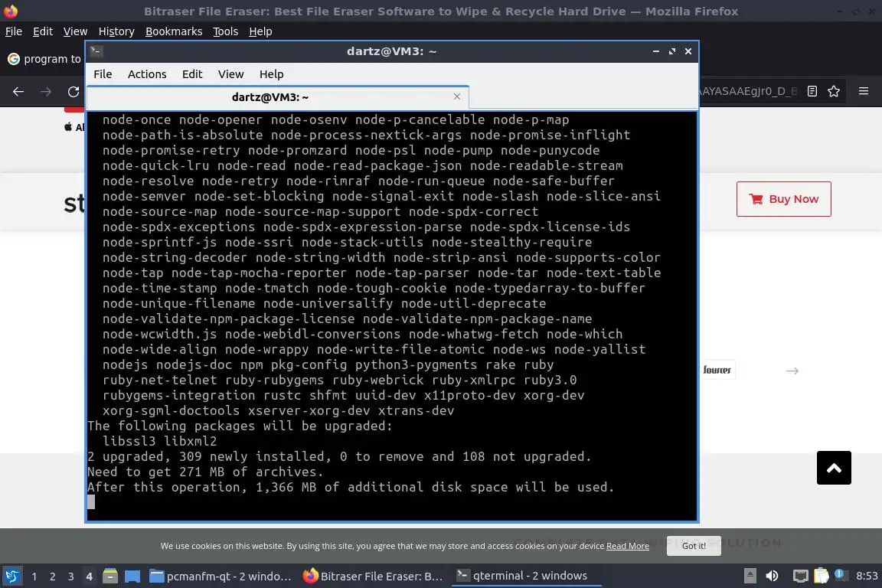This screenshot has width=882, height=588.
Task: Switch to virtual desktop 2
Action: tap(52, 577)
